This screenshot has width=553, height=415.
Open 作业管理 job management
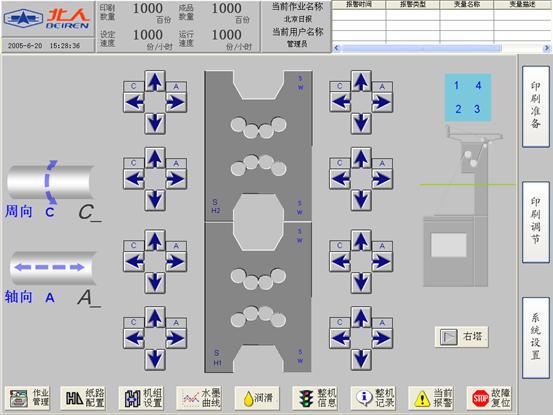(x=28, y=398)
